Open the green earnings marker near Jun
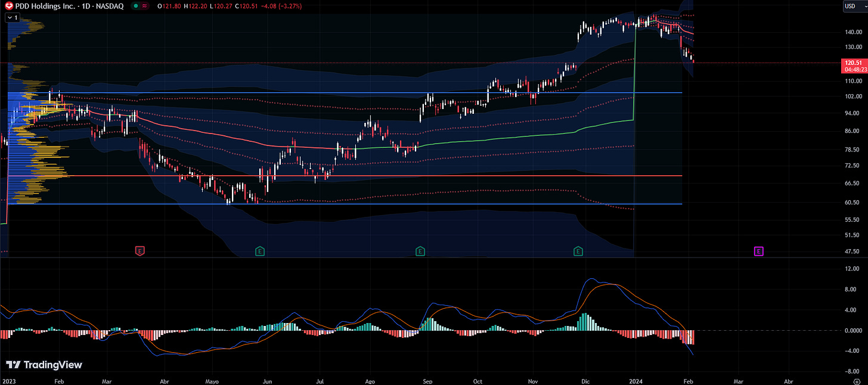 click(x=260, y=252)
